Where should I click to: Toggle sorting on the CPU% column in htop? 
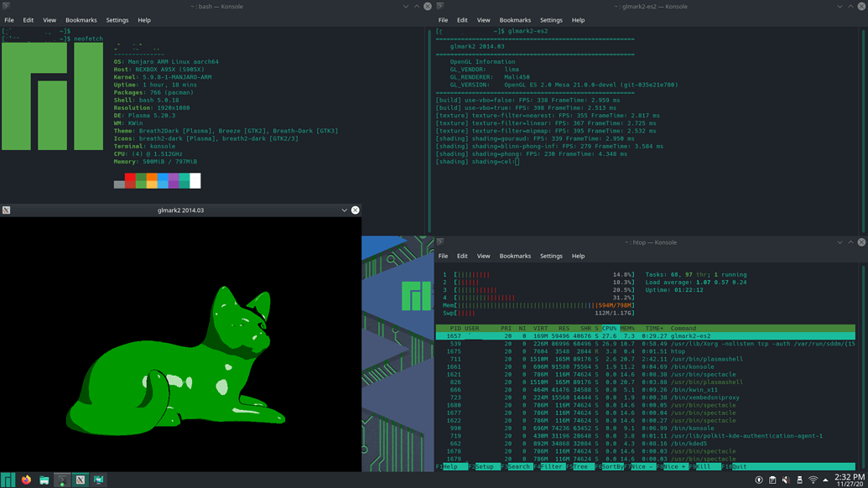tap(609, 328)
